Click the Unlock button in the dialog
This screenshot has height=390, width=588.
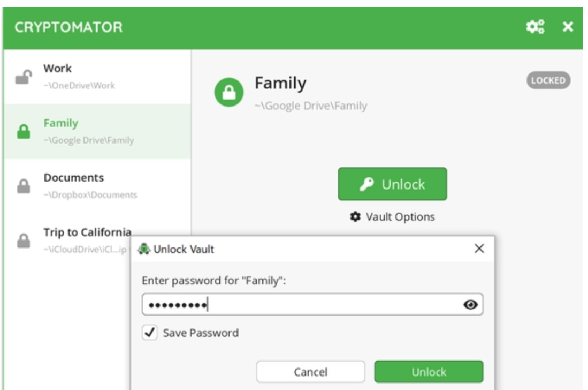pos(429,372)
